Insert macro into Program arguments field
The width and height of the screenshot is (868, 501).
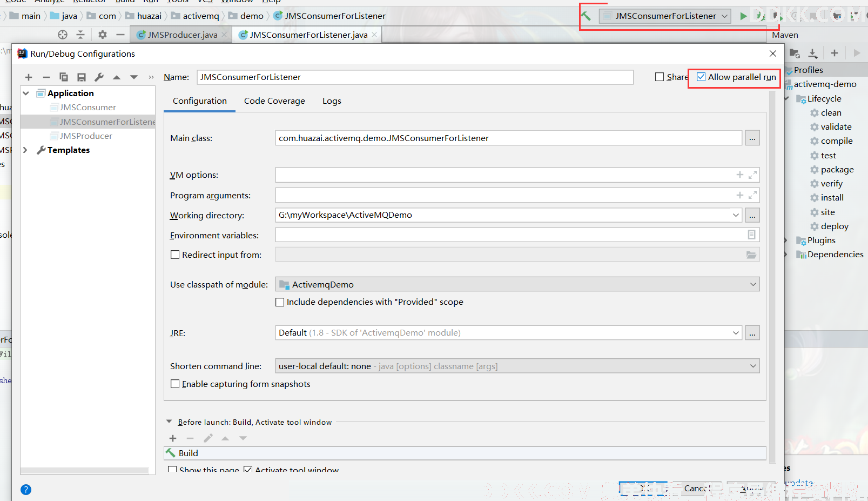(740, 195)
